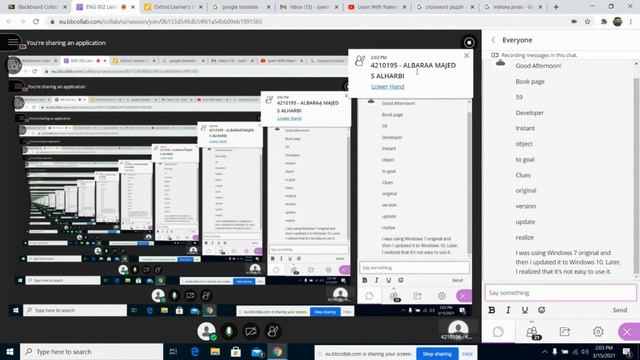Select chat message "Clues"
640x360 pixels.
point(523,175)
